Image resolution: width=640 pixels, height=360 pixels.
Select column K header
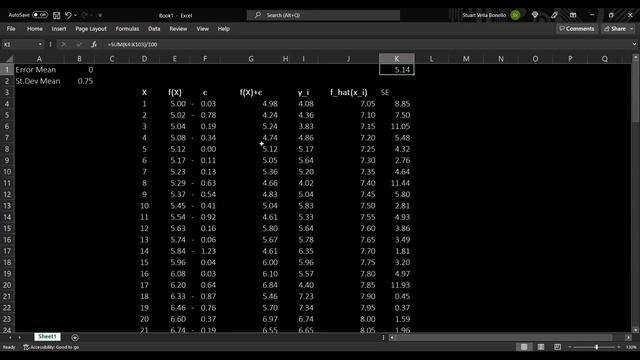coord(396,59)
